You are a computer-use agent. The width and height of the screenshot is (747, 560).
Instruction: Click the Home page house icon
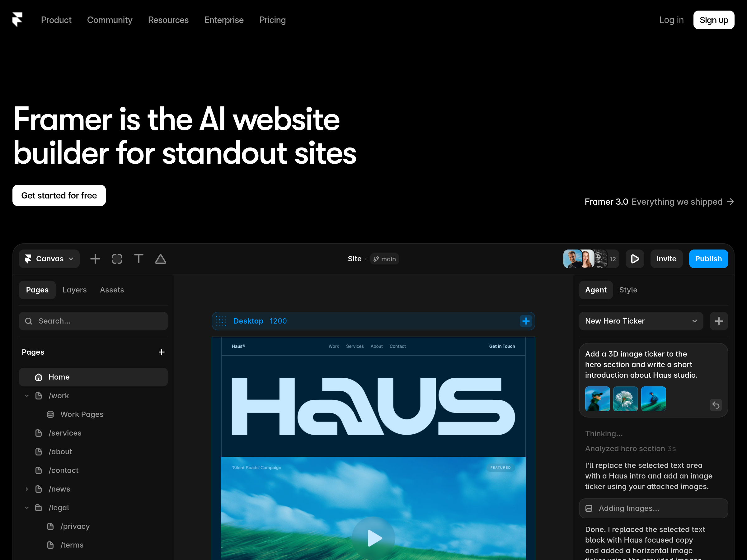[39, 377]
